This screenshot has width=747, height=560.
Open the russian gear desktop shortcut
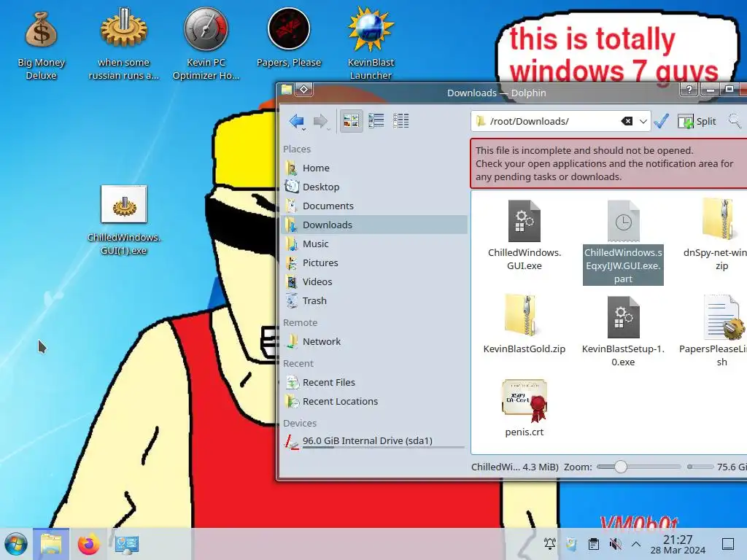coord(123,45)
